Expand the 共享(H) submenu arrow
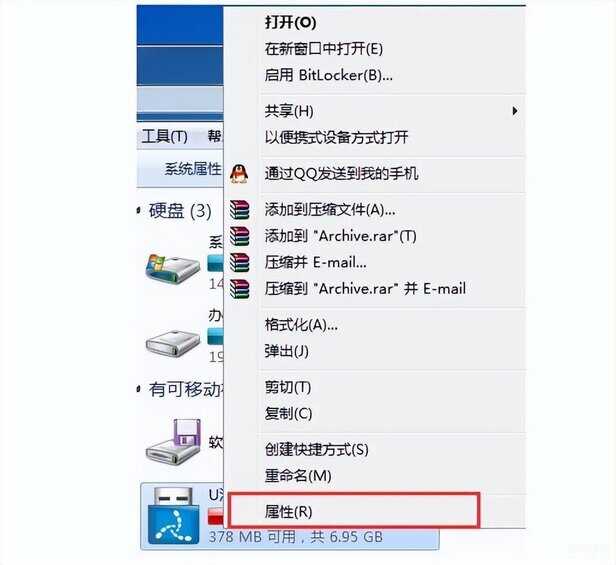 515,111
